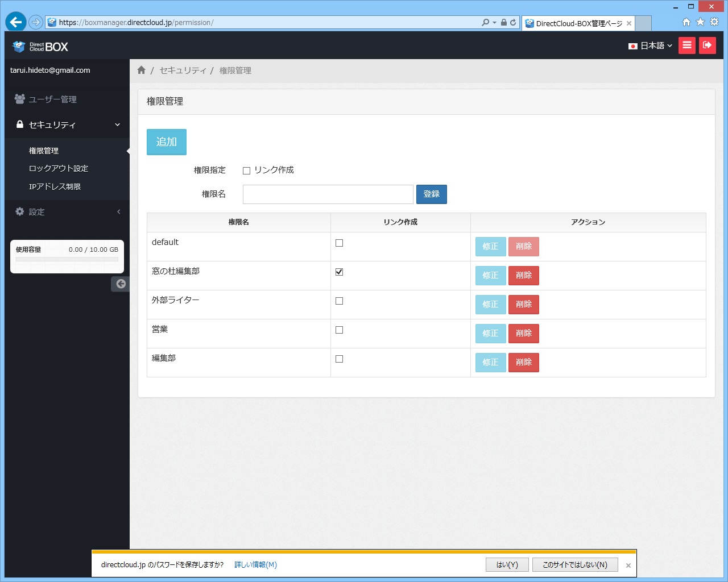
Task: Toggle the リンク作成 checkbox for 外部ライター
Action: (340, 301)
